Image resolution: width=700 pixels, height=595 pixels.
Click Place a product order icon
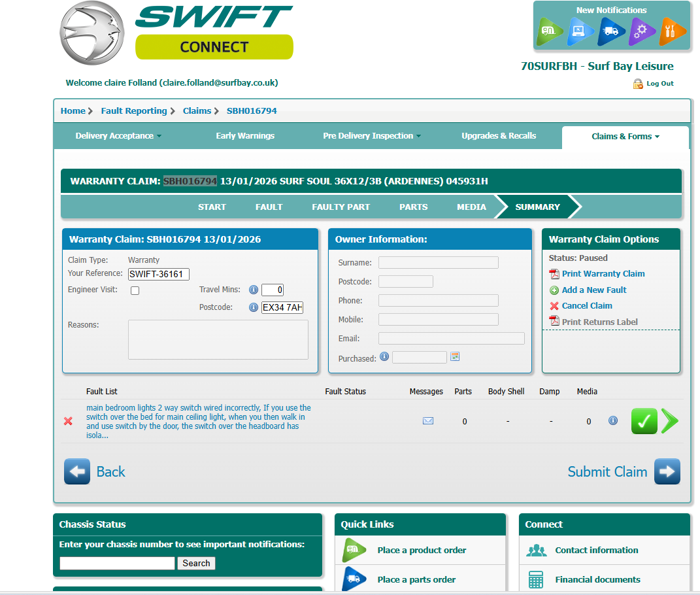point(354,550)
